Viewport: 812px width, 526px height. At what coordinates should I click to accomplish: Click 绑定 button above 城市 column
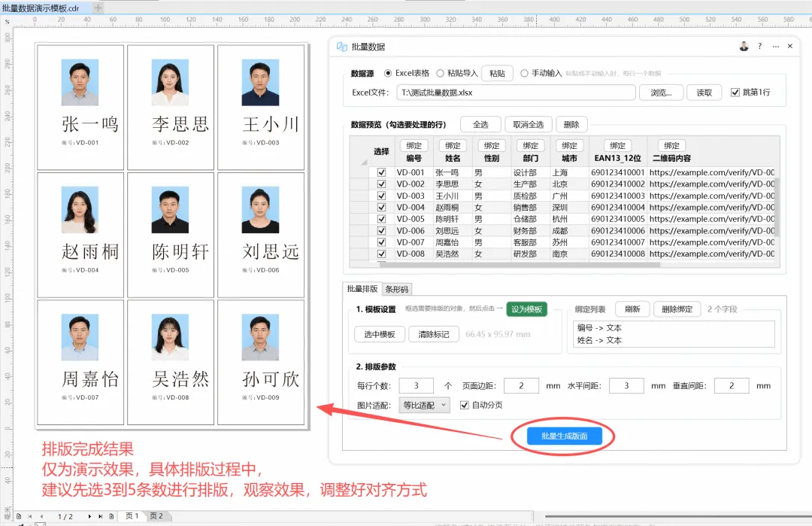[569, 146]
